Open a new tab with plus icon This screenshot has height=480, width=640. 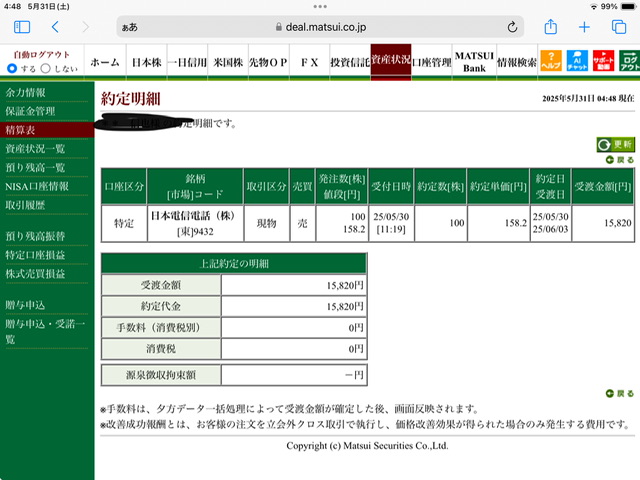(584, 27)
